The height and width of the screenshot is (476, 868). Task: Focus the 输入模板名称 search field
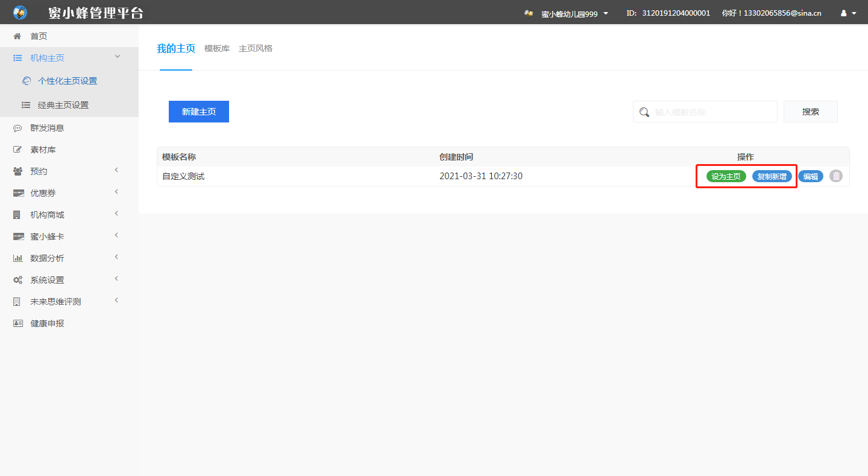[705, 112]
